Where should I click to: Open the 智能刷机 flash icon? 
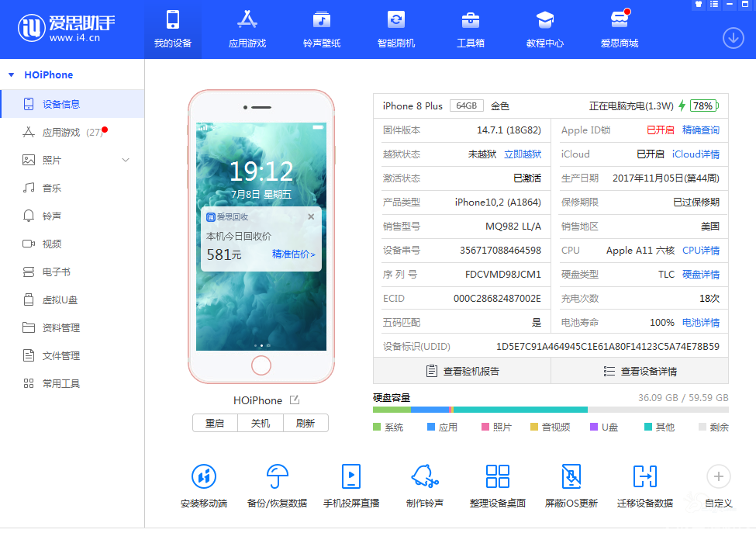point(396,19)
